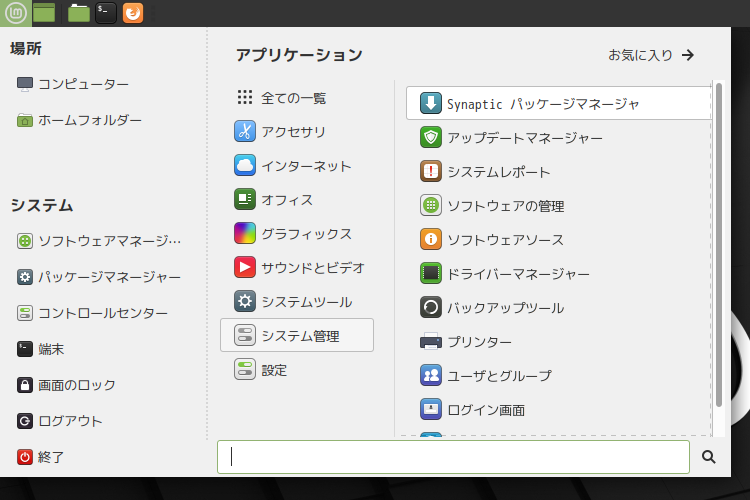
Task: Click the システムレポート label
Action: point(498,172)
